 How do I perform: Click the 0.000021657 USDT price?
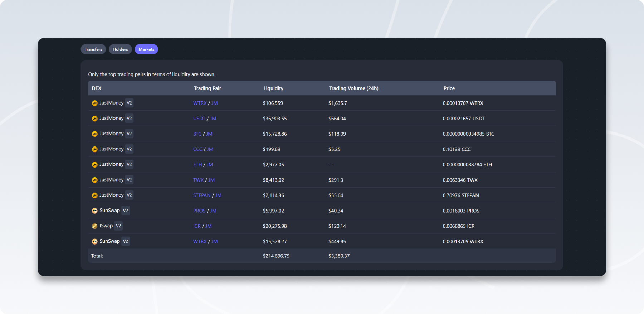pyautogui.click(x=464, y=119)
